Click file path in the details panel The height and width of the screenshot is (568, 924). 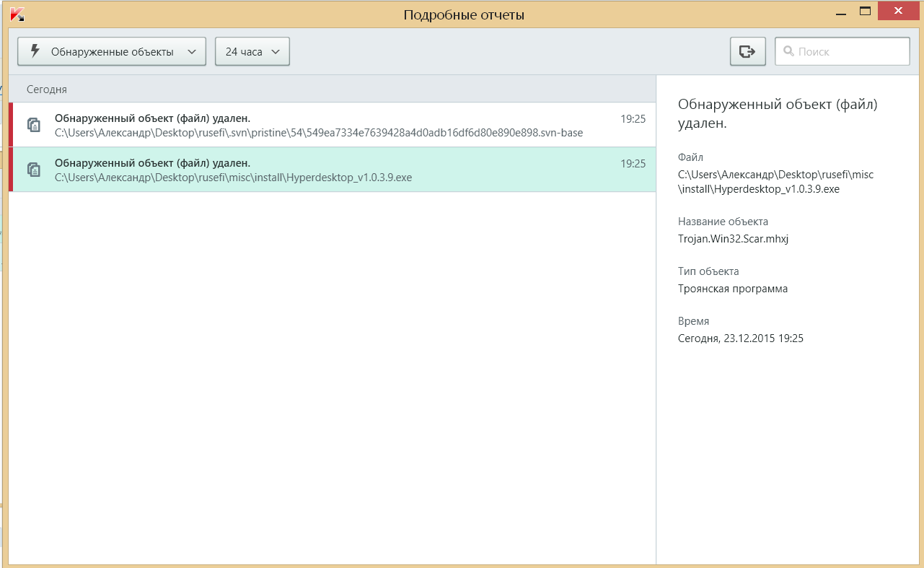tap(775, 182)
